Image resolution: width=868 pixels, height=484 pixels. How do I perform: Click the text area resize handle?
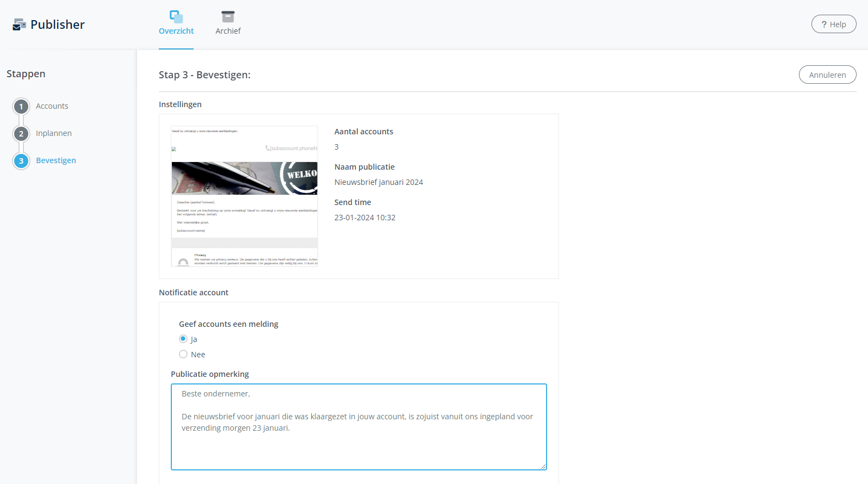click(543, 466)
